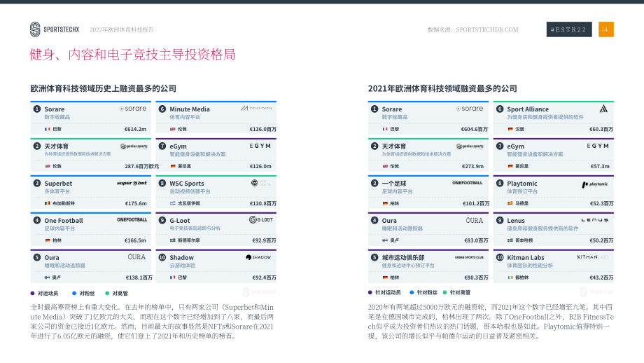Click the orange page number 14 badge
Image resolution: width=644 pixels, height=363 pixels.
[x=605, y=29]
